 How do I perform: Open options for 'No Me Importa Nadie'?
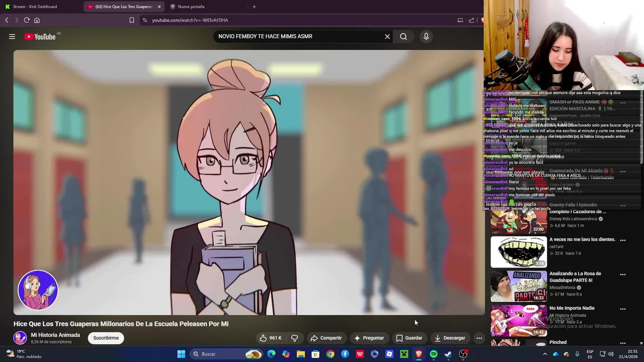pyautogui.click(x=623, y=309)
